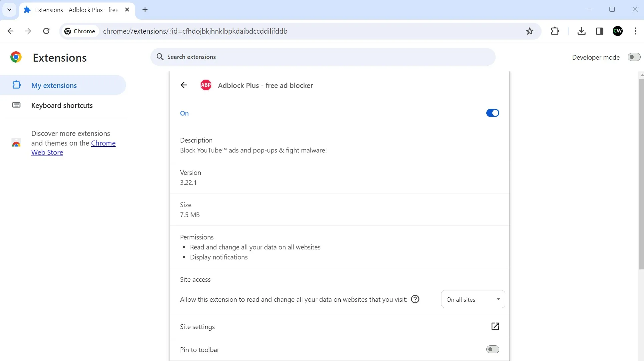
Task: Open Site settings external link icon
Action: click(x=495, y=326)
